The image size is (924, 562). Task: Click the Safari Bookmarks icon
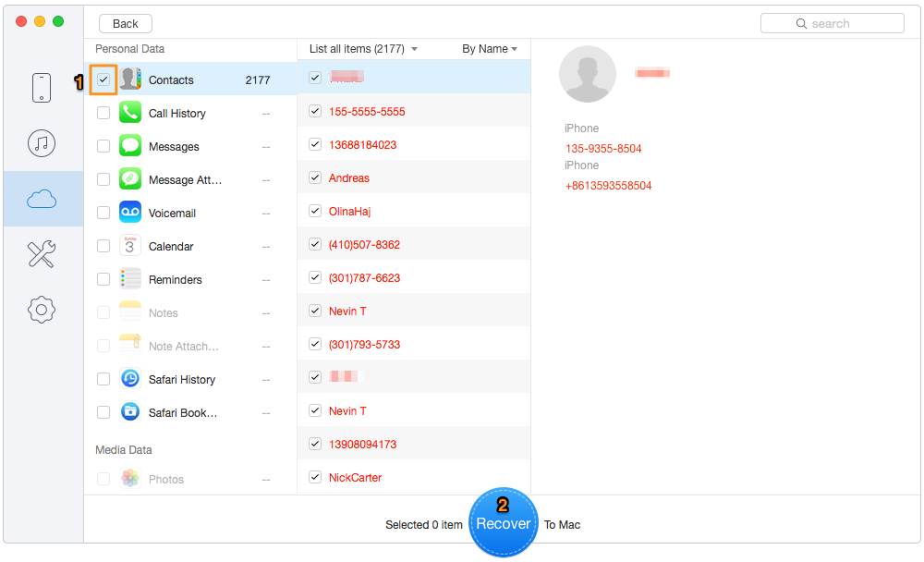[130, 411]
